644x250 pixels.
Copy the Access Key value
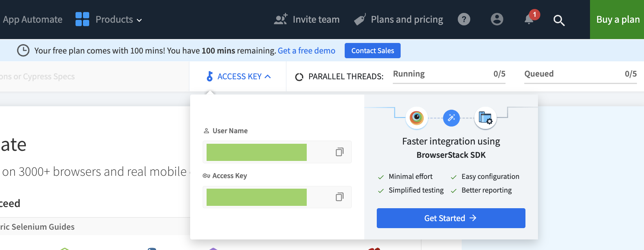340,197
